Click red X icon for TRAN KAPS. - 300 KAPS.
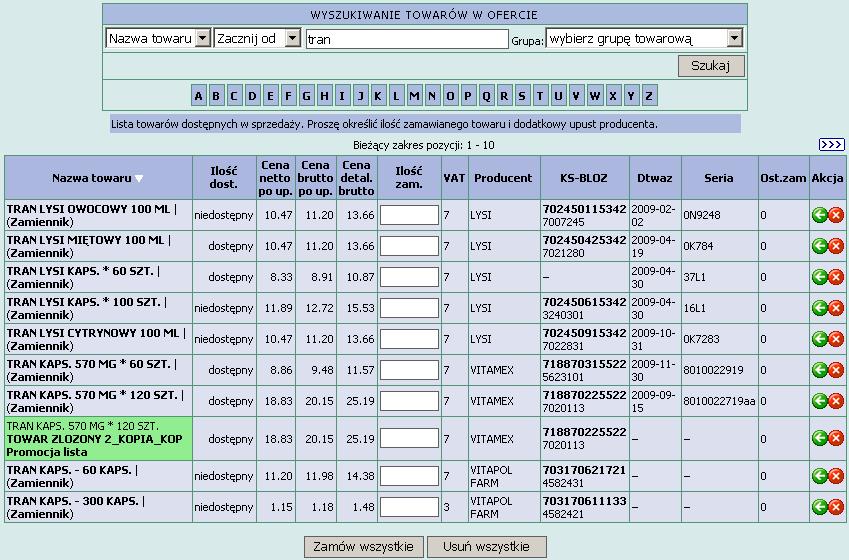Viewport: 849px width, 560px height. 836,507
